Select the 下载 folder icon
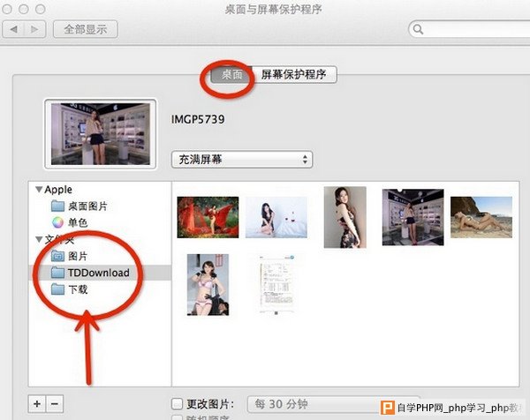Screen dimensions: 530x420 coord(57,289)
